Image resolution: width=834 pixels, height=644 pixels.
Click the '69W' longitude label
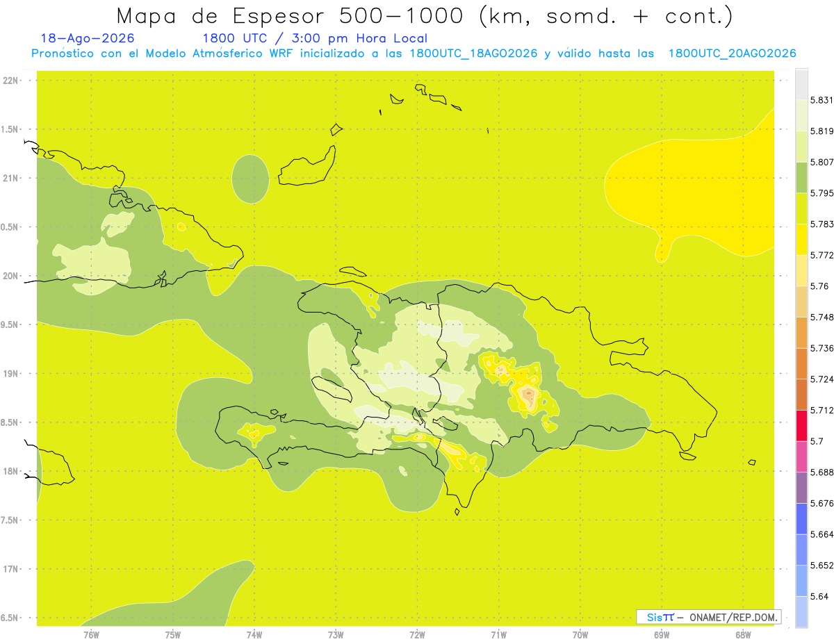(x=662, y=634)
